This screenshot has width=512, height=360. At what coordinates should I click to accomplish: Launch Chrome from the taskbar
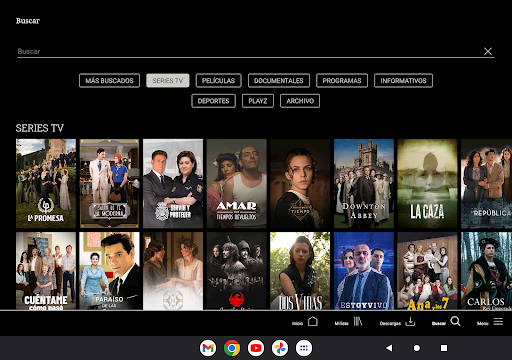point(232,348)
